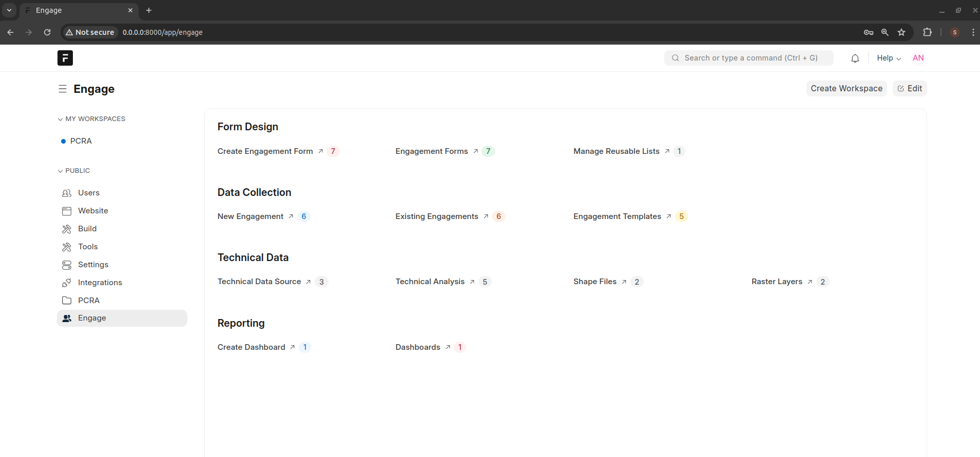The height and width of the screenshot is (457, 980).
Task: Click the AN user avatar
Action: [x=918, y=58]
